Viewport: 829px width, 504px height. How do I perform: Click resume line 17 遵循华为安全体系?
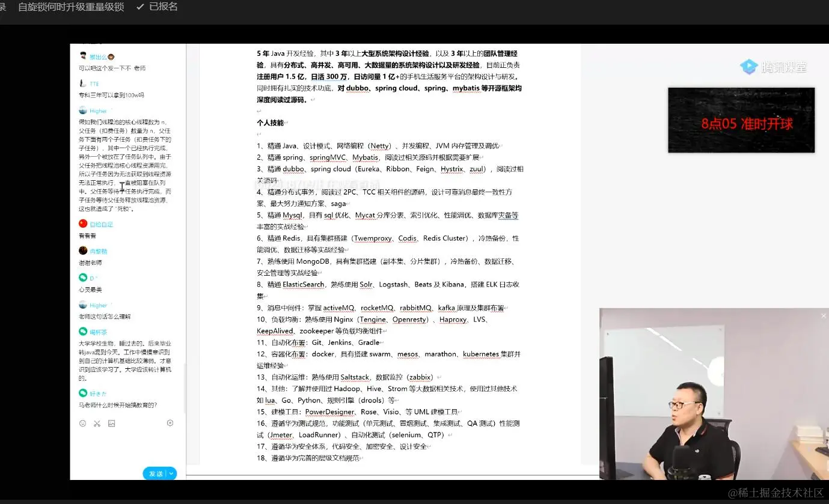343,446
